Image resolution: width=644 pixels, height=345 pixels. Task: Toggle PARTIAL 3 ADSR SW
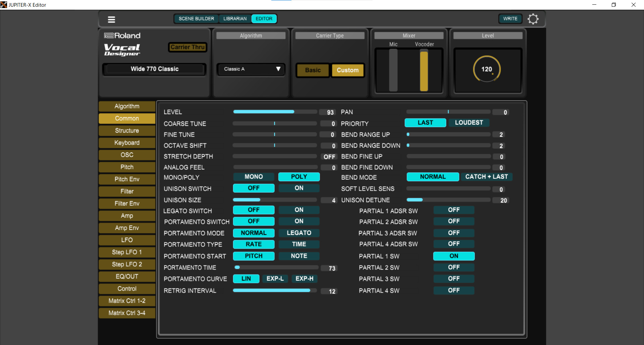(454, 233)
